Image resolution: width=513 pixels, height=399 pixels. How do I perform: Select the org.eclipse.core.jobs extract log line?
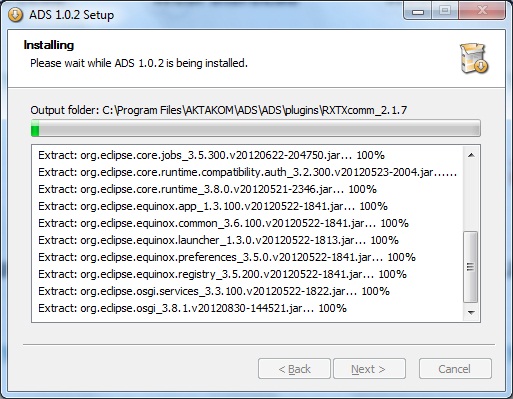click(x=212, y=155)
